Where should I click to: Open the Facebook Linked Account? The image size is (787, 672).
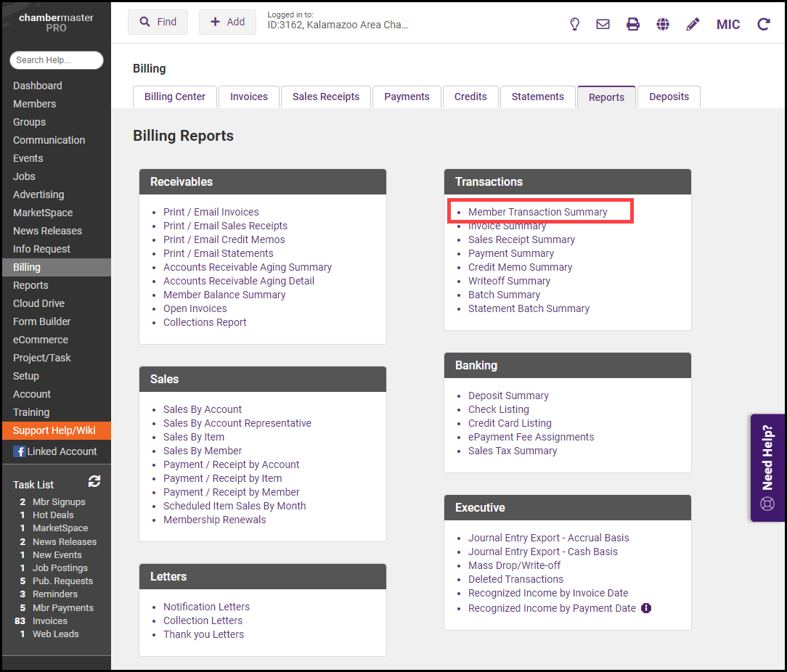[x=55, y=451]
